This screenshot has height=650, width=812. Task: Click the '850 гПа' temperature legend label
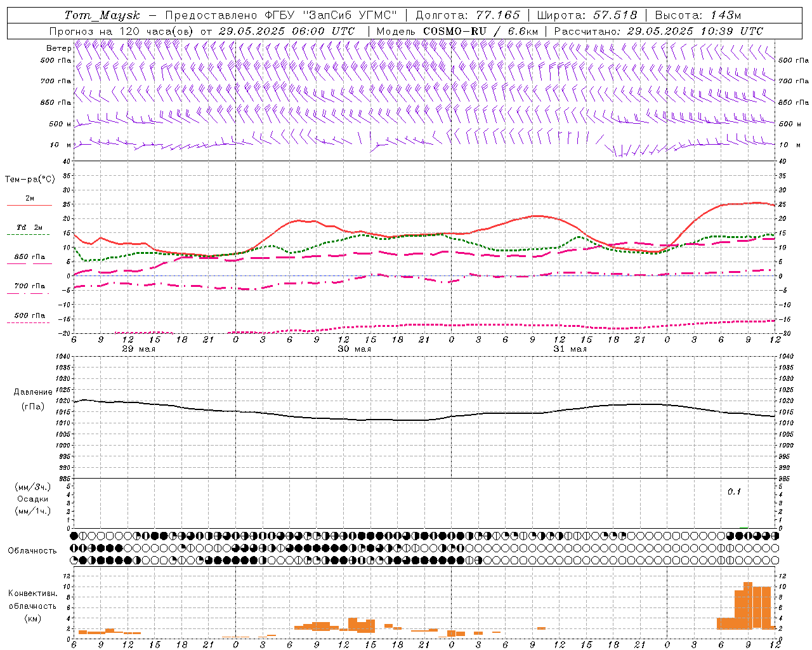pos(29,257)
